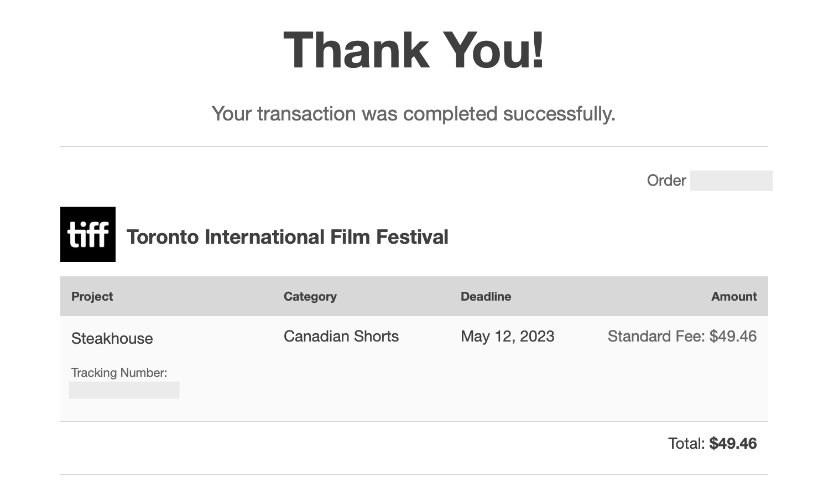Click the Category column header

pyautogui.click(x=310, y=296)
